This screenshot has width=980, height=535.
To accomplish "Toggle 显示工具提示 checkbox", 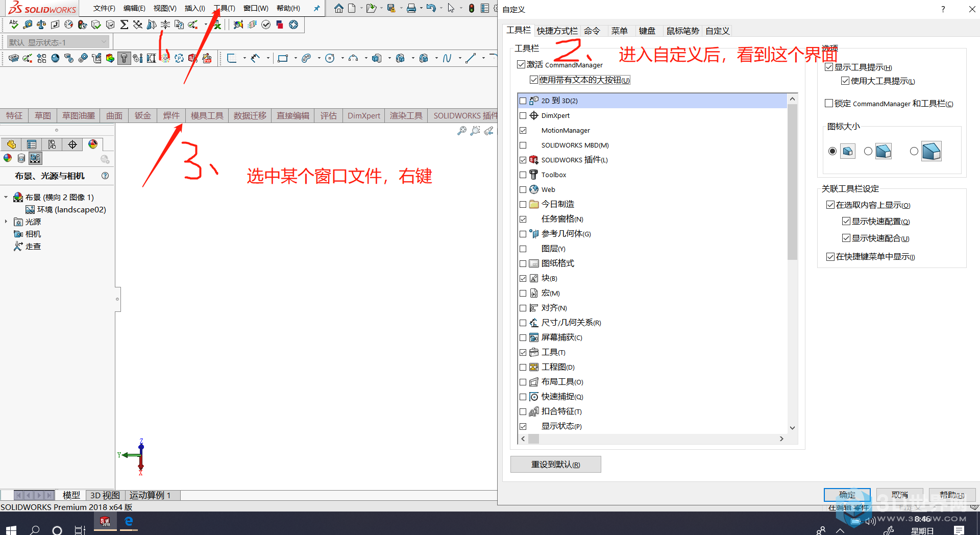I will pyautogui.click(x=829, y=67).
